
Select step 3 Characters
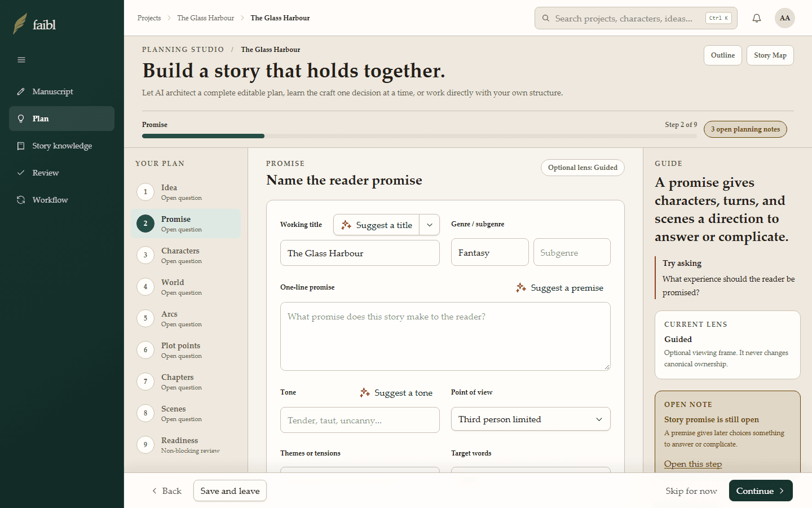(186, 255)
